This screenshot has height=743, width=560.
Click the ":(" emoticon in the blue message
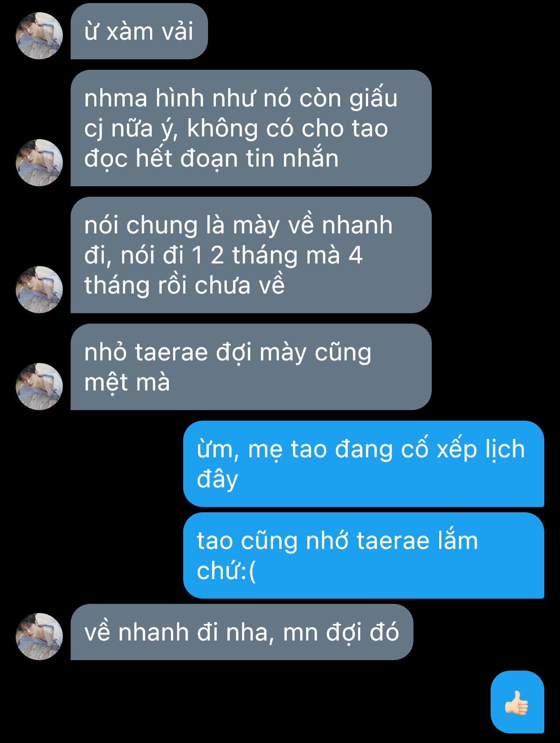(x=248, y=571)
